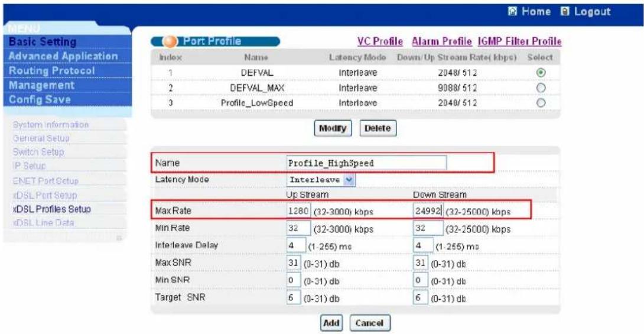The width and height of the screenshot is (644, 334).
Task: Click the Up Stream Interleave Delay field
Action: [296, 246]
